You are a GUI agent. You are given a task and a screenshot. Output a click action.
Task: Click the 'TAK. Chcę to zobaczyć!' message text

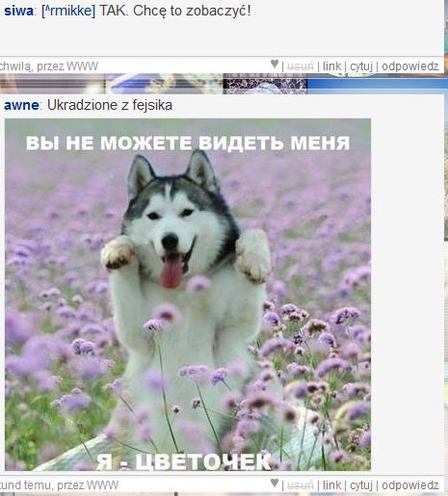(x=175, y=11)
